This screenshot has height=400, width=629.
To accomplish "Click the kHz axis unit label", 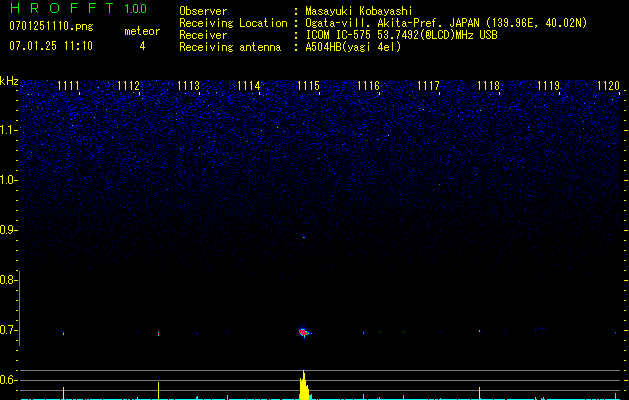I will pos(9,81).
